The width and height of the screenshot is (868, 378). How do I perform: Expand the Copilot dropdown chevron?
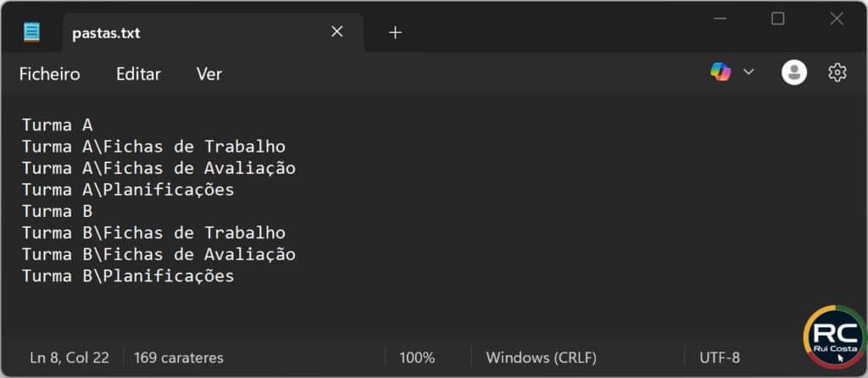748,72
